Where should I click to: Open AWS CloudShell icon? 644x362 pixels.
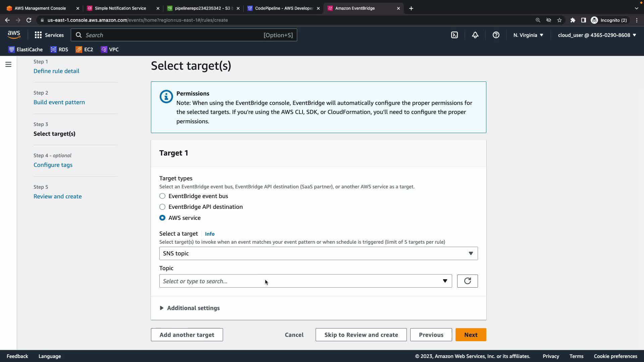(454, 35)
